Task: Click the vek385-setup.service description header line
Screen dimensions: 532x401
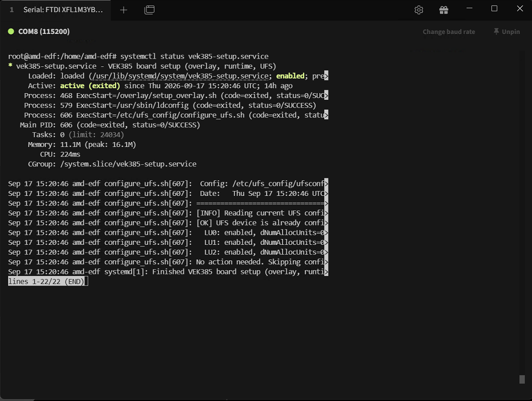Action: click(142, 66)
